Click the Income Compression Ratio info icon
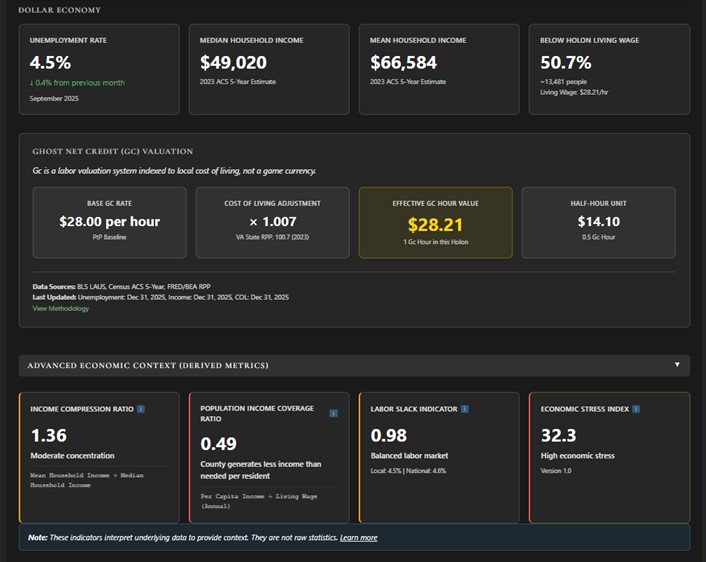706x562 pixels. coord(141,409)
